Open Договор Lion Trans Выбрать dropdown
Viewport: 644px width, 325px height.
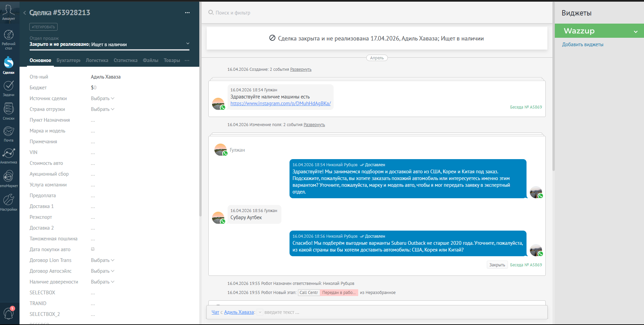[102, 260]
